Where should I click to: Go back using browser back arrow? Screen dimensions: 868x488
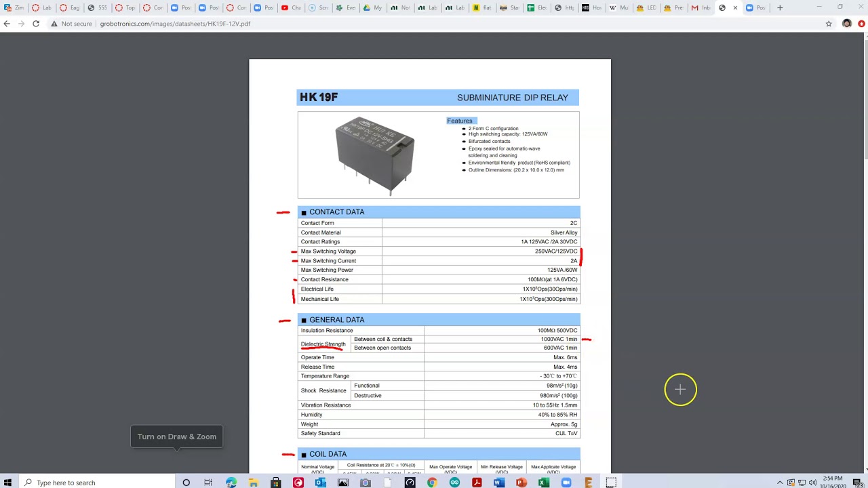(x=7, y=24)
